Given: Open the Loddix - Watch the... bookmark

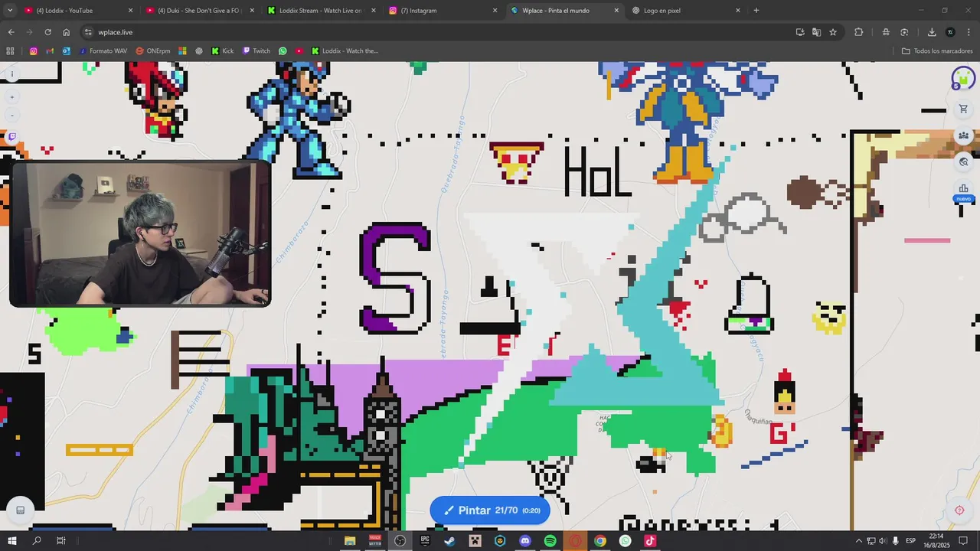Looking at the screenshot, I should [x=345, y=51].
